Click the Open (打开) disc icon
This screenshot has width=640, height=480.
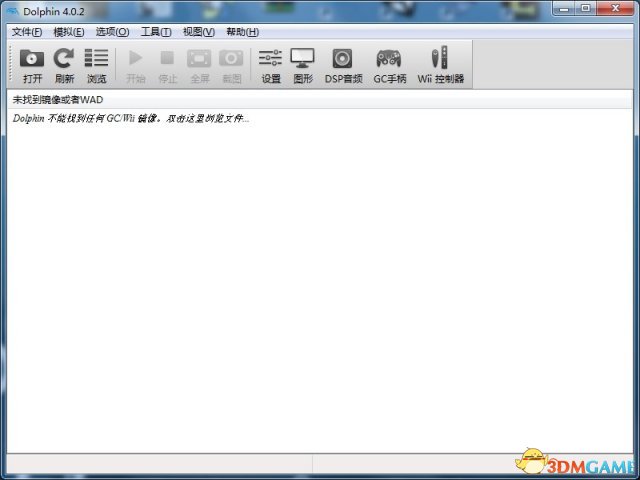[x=32, y=58]
